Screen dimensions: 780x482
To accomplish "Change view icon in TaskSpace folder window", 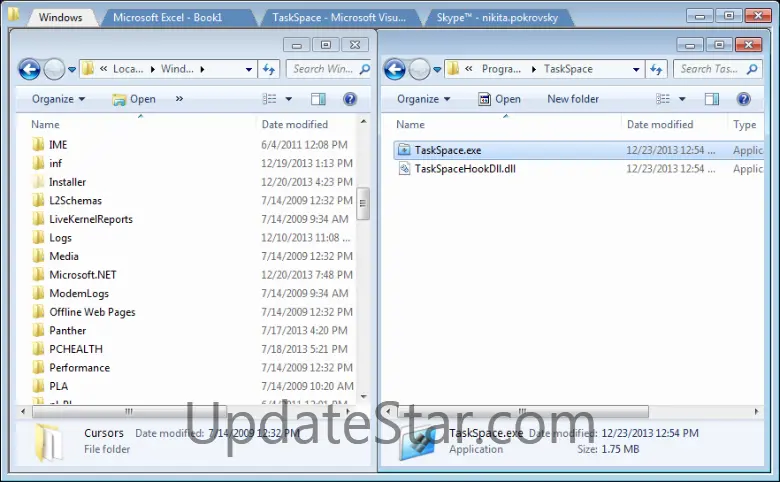I will (663, 99).
